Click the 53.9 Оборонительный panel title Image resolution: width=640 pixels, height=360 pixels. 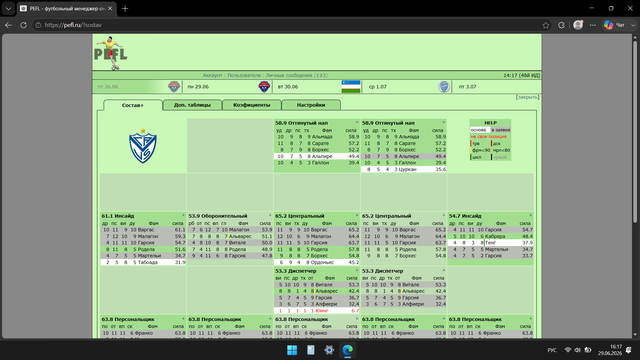[x=218, y=216]
